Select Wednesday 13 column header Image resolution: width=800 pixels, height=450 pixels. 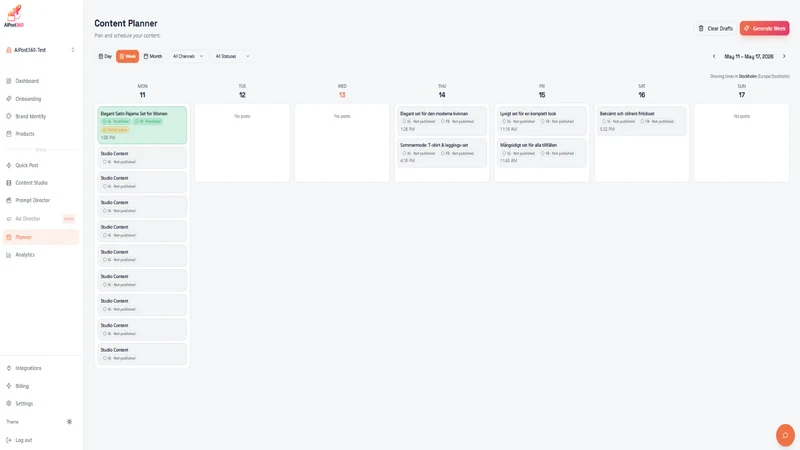342,91
